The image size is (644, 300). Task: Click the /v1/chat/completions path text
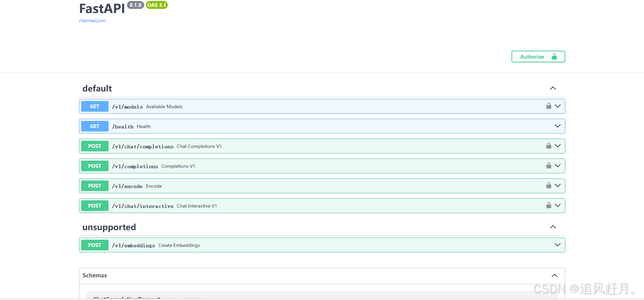[143, 147]
